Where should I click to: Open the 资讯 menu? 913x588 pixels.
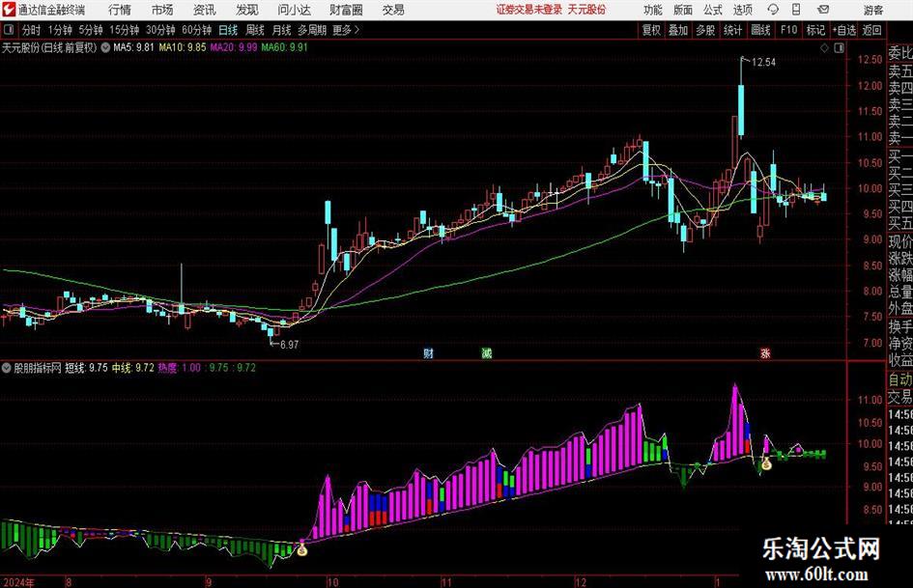[205, 10]
